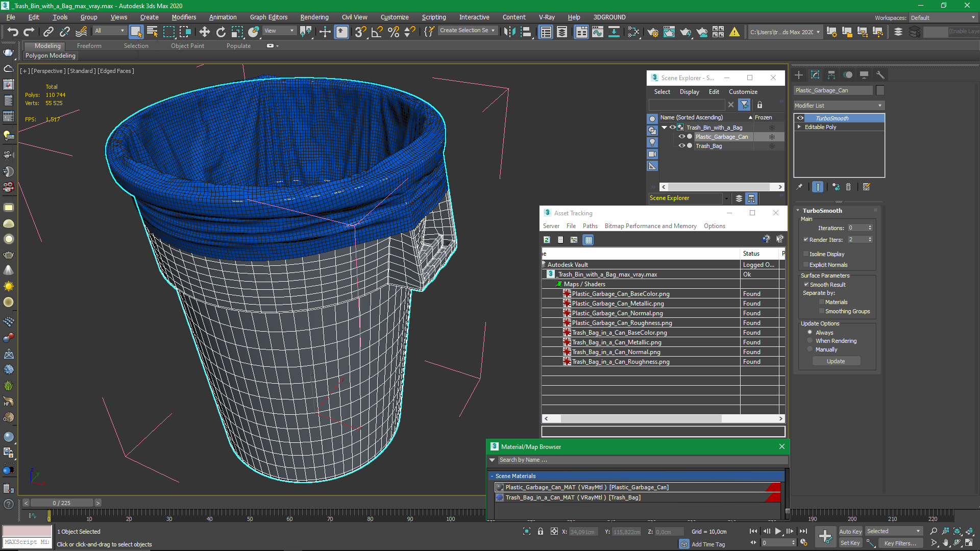Toggle Plastic_Garbage_Can visibility eye
Image resolution: width=980 pixels, height=551 pixels.
681,137
